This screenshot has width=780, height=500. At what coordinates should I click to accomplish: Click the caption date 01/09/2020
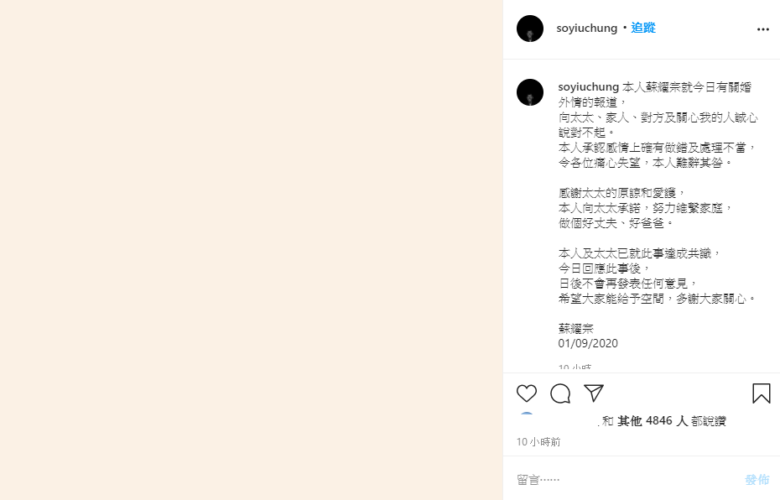pos(588,343)
